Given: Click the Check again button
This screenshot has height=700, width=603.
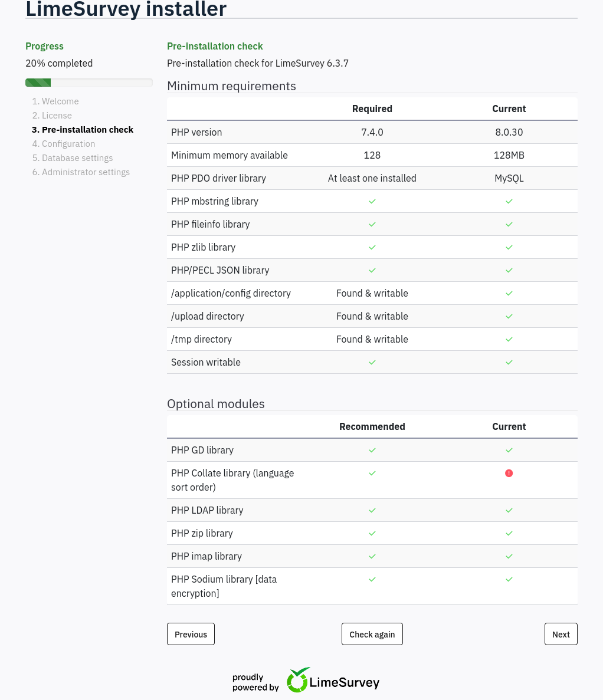Looking at the screenshot, I should click(372, 634).
